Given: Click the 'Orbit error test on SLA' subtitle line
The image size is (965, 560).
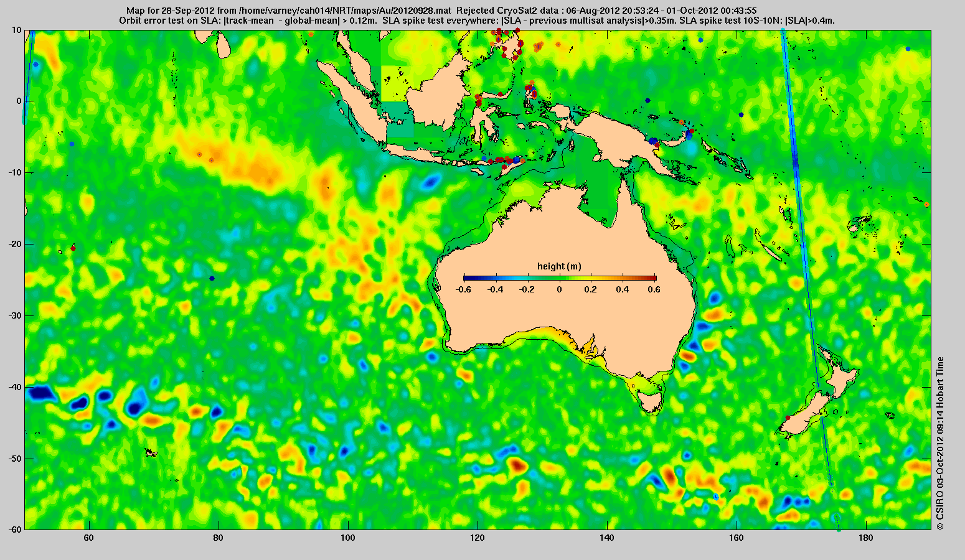Looking at the screenshot, I should tap(476, 21).
